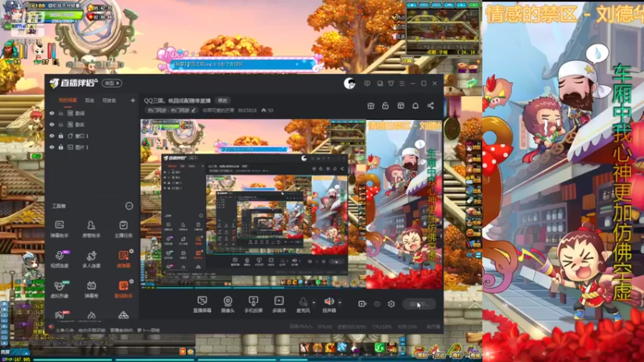Select the 窗口 1 source row
Screen dimensions: 644x362
pos(92,136)
